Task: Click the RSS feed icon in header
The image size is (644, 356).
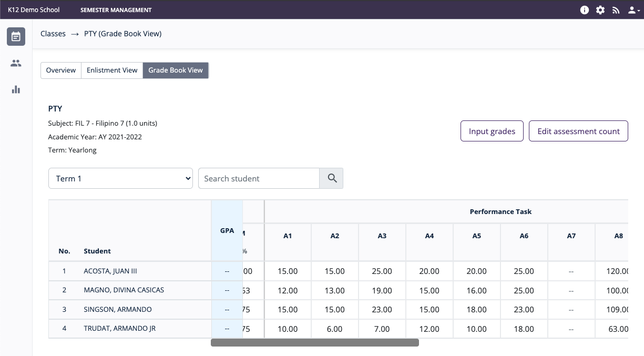Action: click(x=616, y=10)
